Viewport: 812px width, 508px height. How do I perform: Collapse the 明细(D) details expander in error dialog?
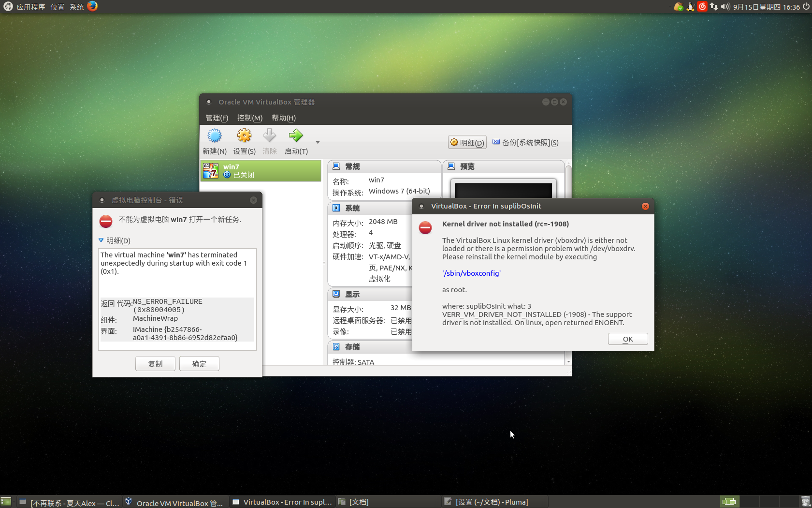(x=101, y=240)
